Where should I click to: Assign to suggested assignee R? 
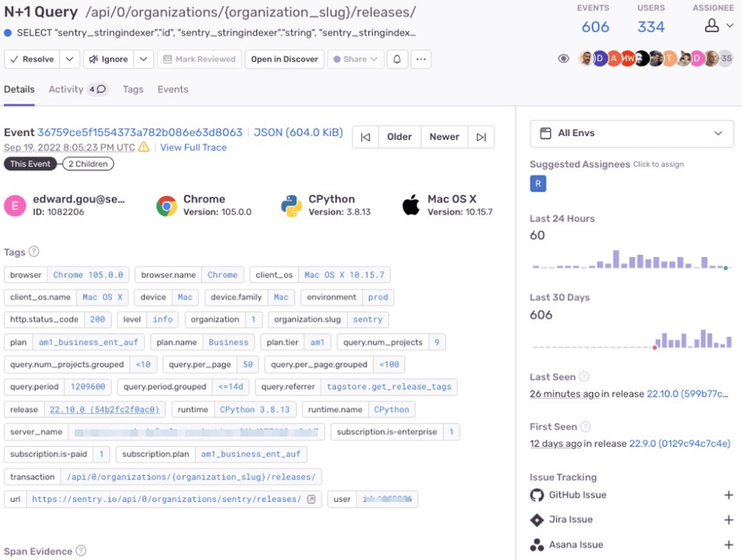(x=538, y=184)
